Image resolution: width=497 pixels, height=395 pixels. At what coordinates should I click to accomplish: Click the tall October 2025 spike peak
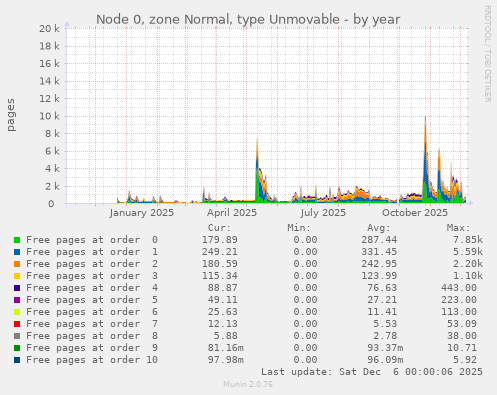point(425,117)
